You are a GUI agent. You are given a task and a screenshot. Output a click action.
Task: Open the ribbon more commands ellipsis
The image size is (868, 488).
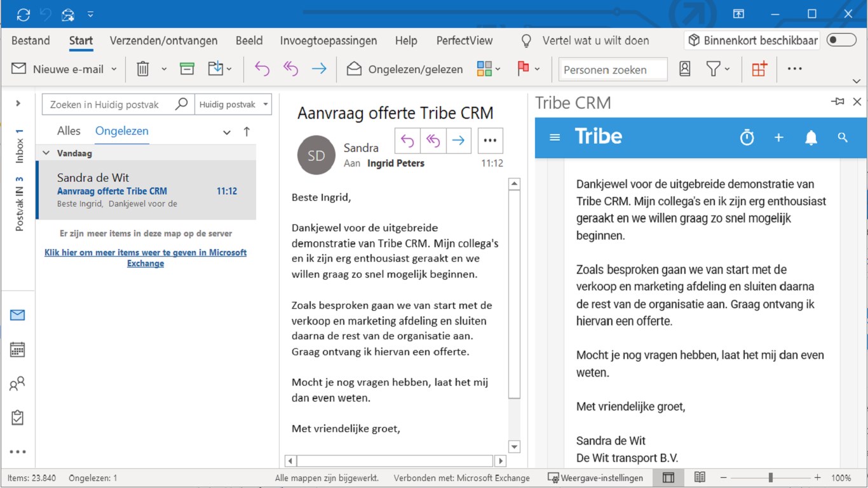[795, 69]
